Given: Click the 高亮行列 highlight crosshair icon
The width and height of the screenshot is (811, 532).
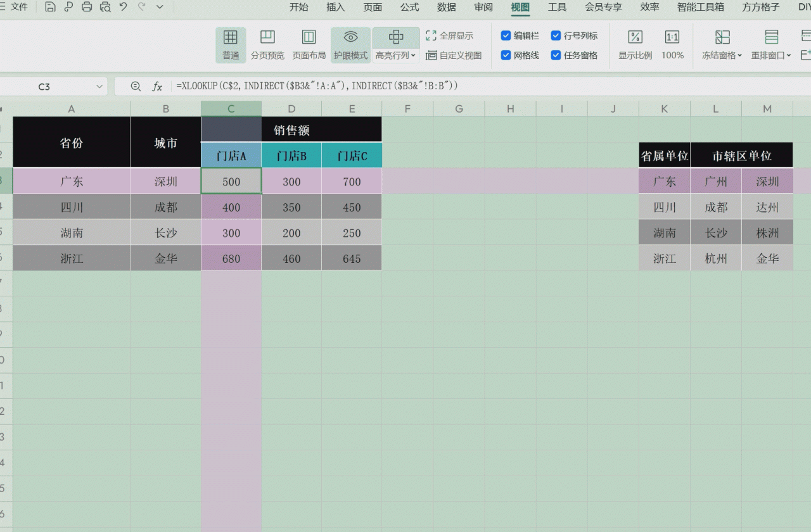Looking at the screenshot, I should pos(396,37).
